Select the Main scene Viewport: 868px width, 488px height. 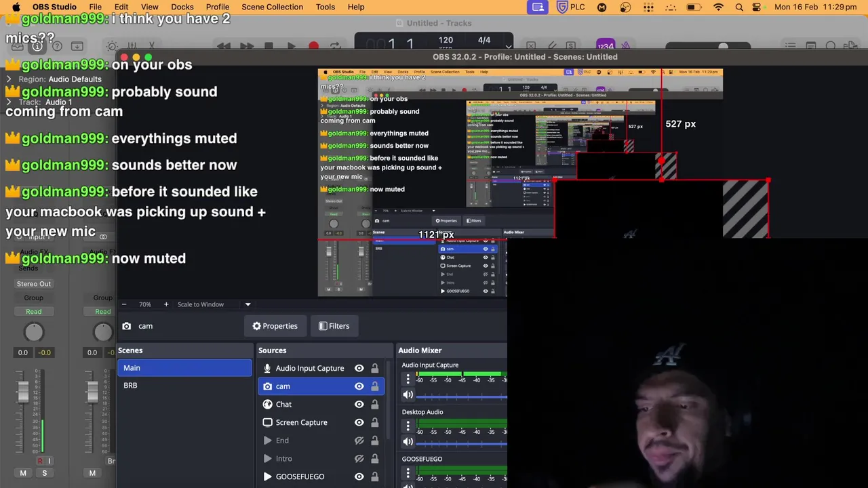[x=184, y=368]
